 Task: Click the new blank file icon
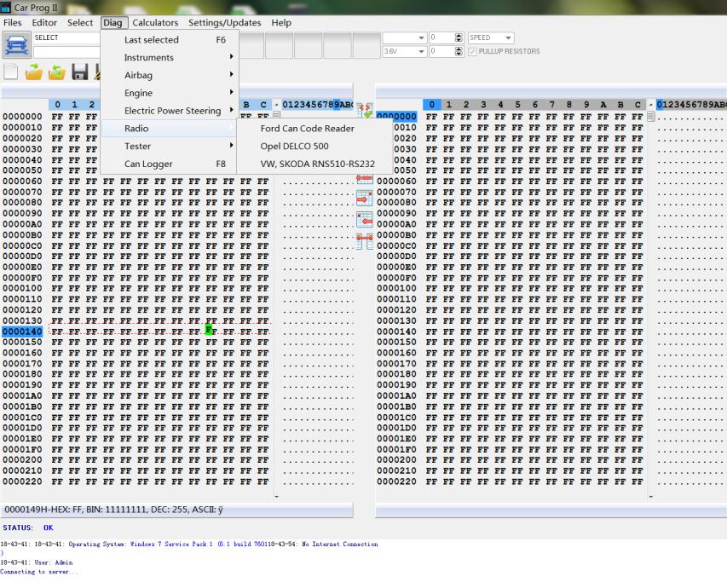pyautogui.click(x=12, y=73)
